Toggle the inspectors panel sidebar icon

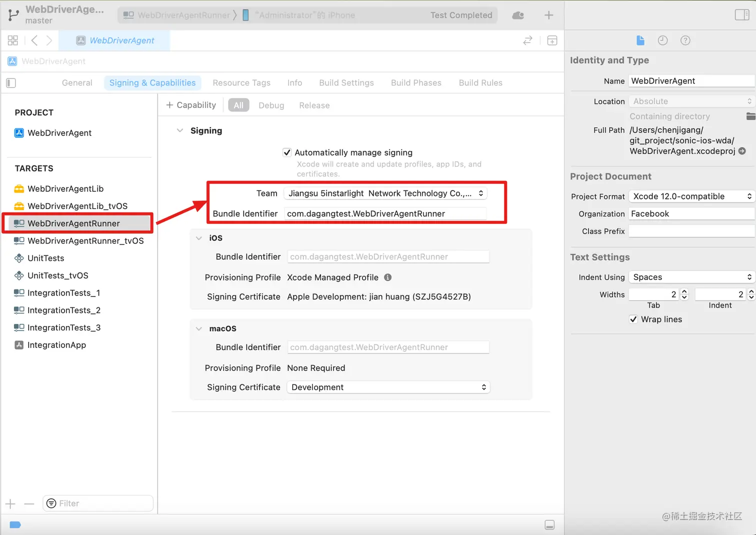coord(742,15)
